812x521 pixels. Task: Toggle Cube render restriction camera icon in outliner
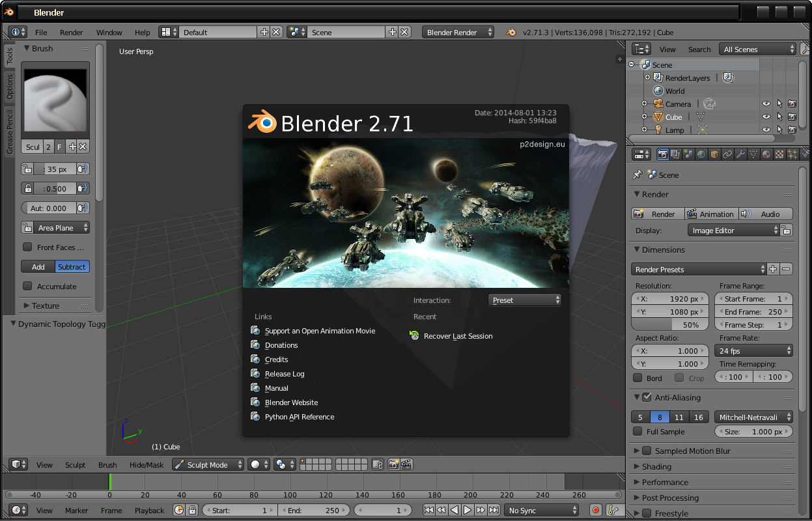(x=792, y=117)
